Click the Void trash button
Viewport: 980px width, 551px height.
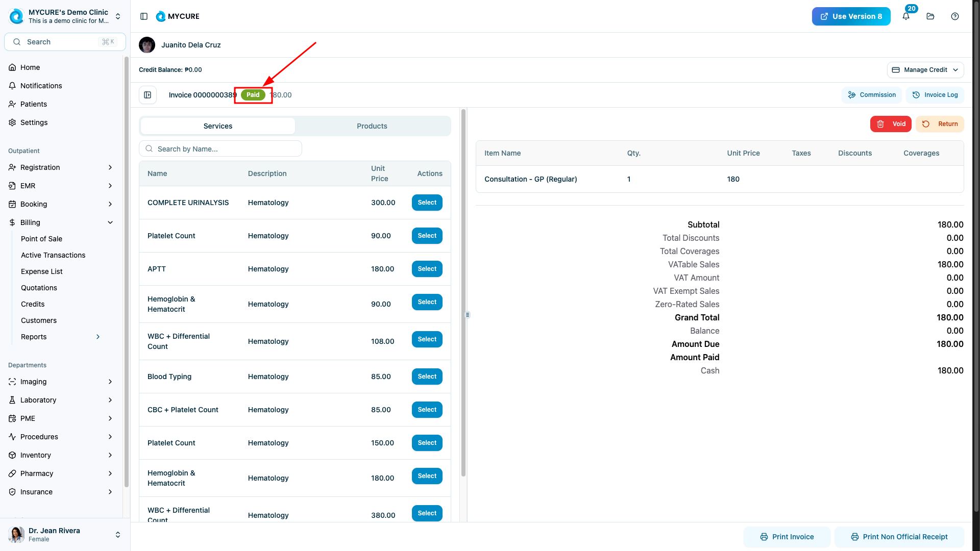(x=891, y=124)
